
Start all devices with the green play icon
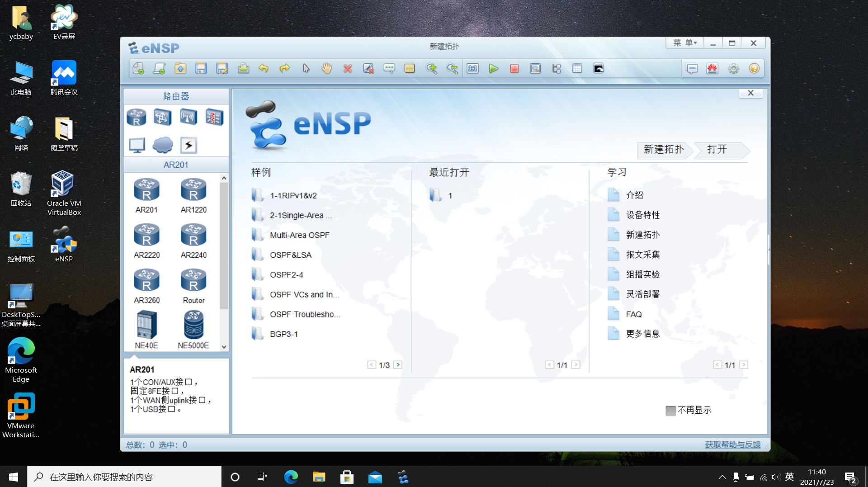pos(494,68)
